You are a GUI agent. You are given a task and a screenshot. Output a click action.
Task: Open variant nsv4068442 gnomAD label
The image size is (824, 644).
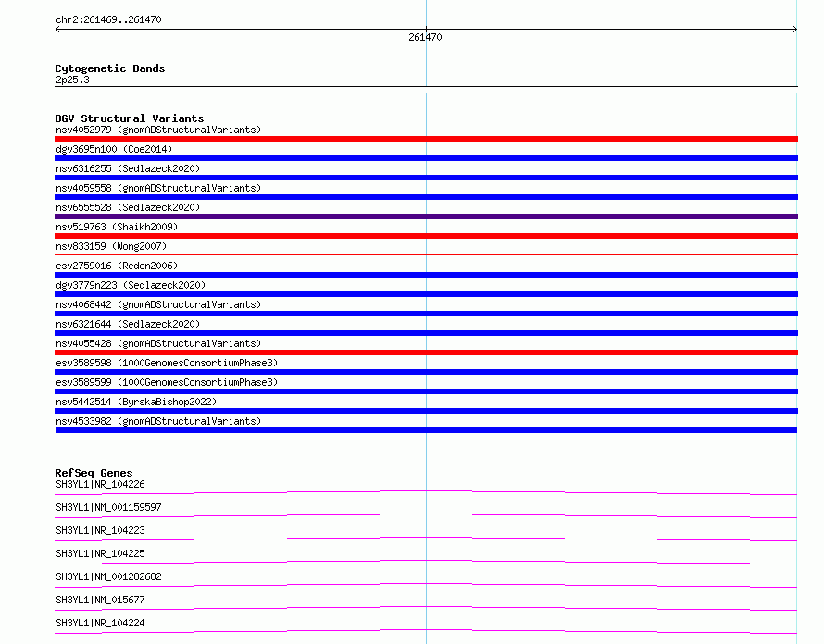coord(158,304)
